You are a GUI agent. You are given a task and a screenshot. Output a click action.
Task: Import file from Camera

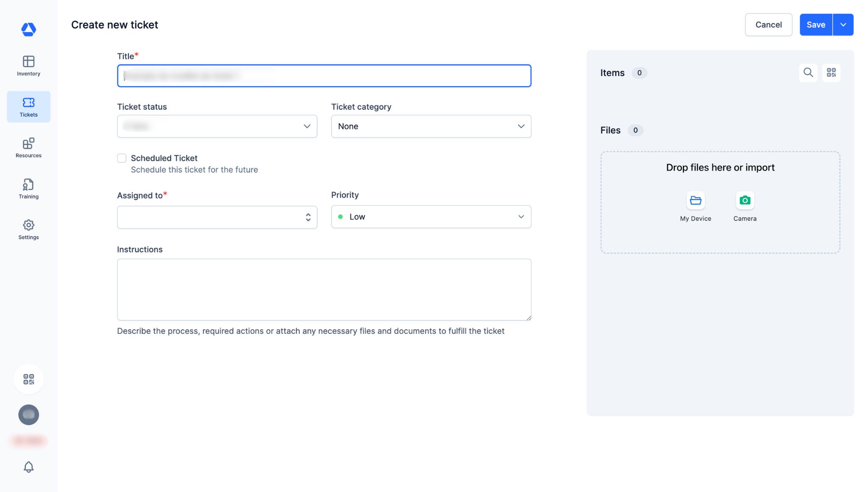(x=745, y=201)
